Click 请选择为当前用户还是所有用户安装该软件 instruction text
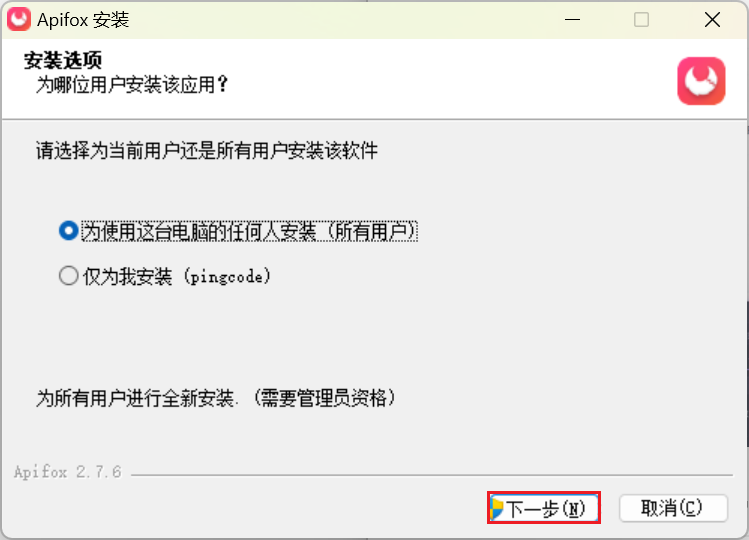Screen dimensions: 749x540 (x=207, y=151)
